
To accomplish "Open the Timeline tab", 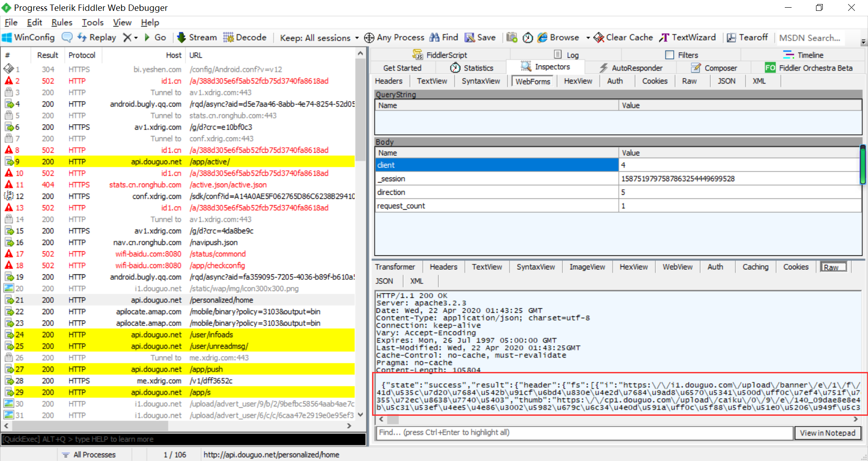I will tap(803, 55).
